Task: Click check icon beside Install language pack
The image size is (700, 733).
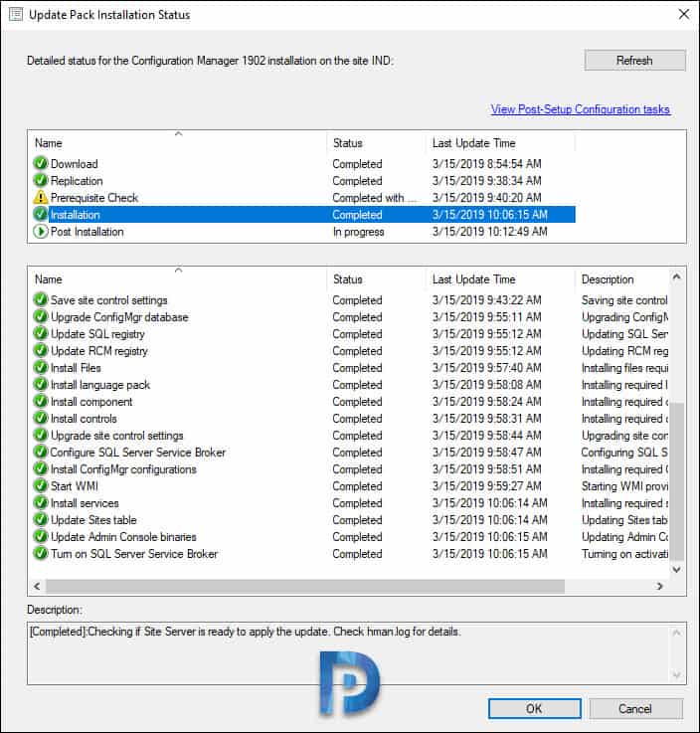Action: [x=41, y=384]
